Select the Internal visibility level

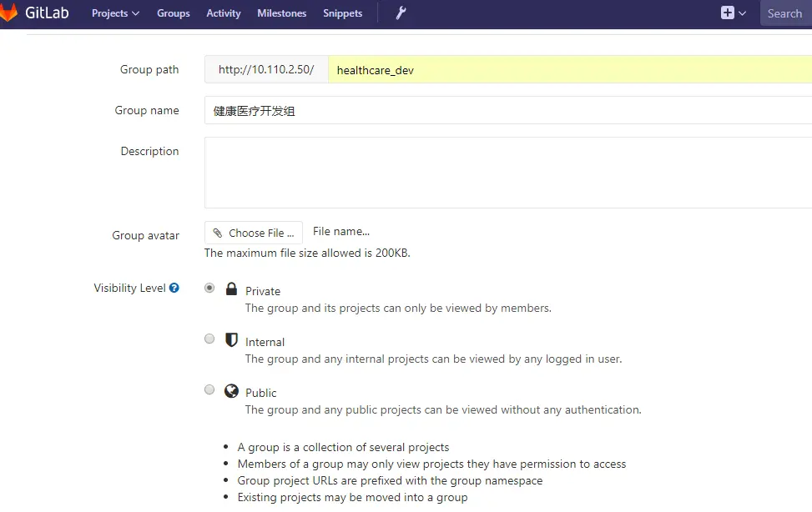209,339
